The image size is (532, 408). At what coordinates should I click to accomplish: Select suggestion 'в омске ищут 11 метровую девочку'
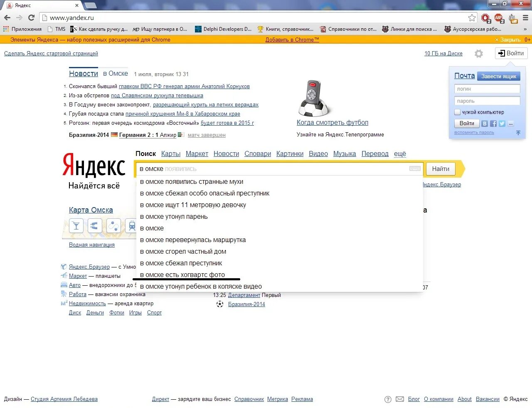280,205
